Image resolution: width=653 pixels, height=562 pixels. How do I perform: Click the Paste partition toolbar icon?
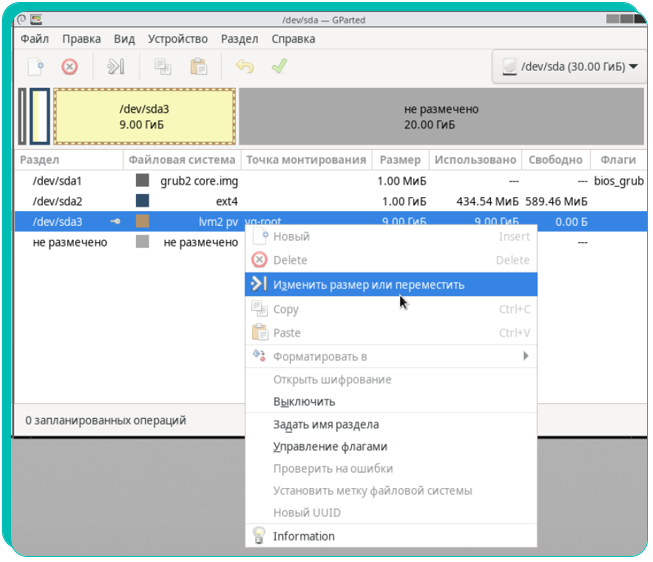pos(199,67)
